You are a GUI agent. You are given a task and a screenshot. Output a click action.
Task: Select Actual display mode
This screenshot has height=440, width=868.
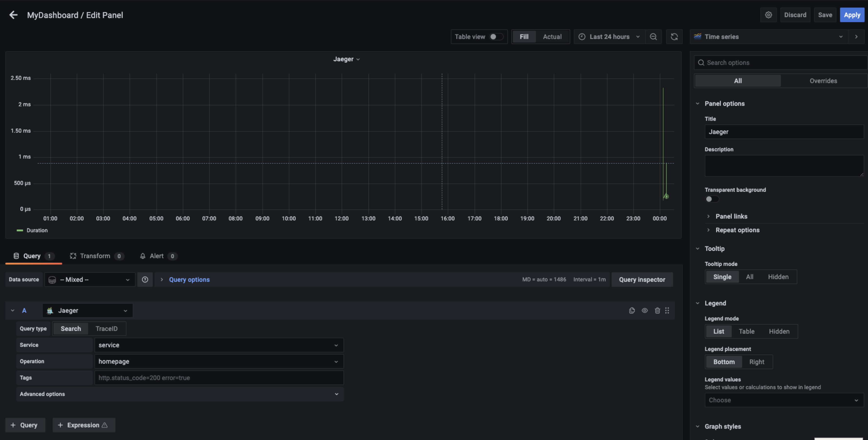[x=552, y=37]
